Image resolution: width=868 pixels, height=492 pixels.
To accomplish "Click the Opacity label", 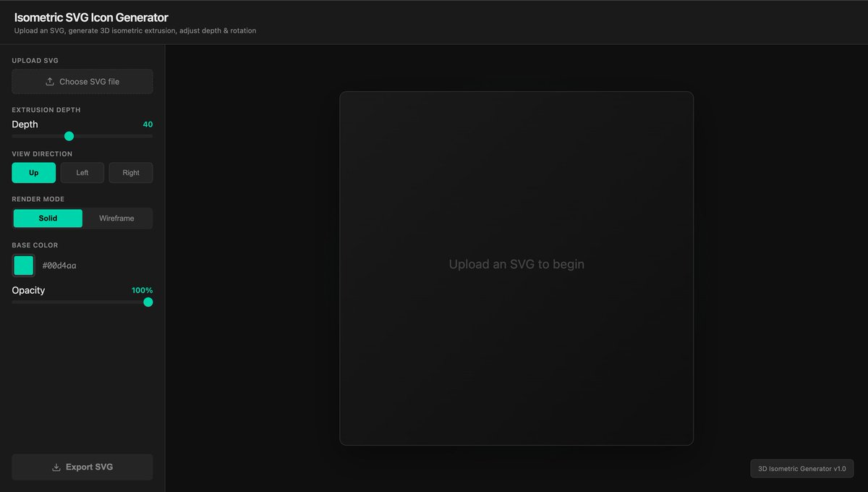I will click(x=28, y=290).
